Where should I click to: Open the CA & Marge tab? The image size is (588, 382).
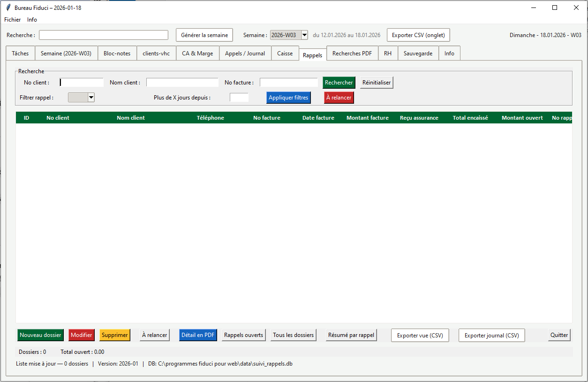[197, 53]
